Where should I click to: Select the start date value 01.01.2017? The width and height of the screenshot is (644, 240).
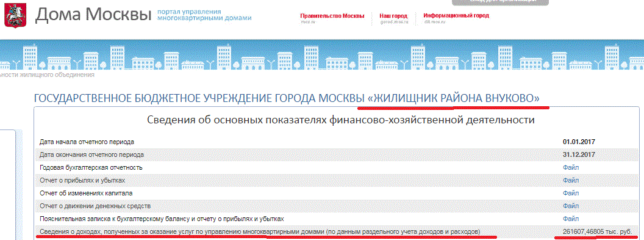point(579,142)
